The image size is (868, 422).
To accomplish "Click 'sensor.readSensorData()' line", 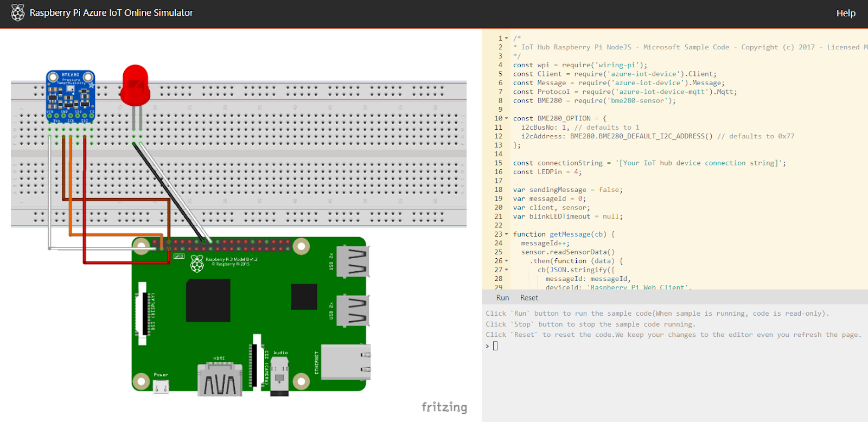I will (568, 252).
